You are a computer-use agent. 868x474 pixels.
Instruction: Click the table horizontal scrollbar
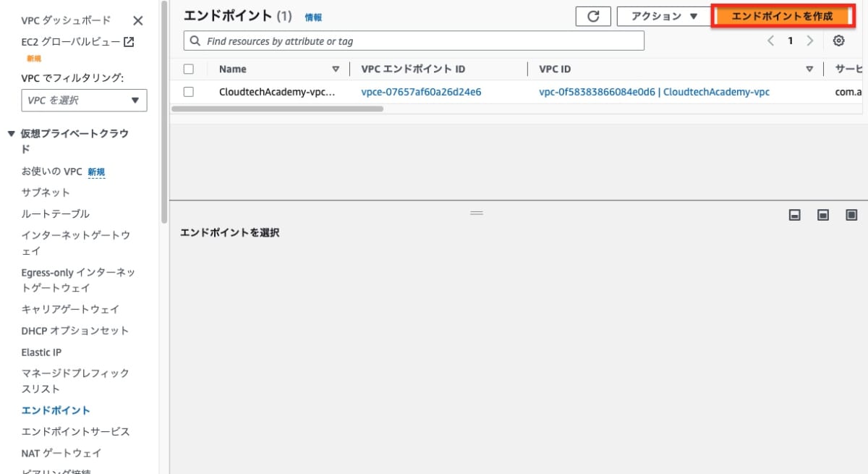click(277, 109)
